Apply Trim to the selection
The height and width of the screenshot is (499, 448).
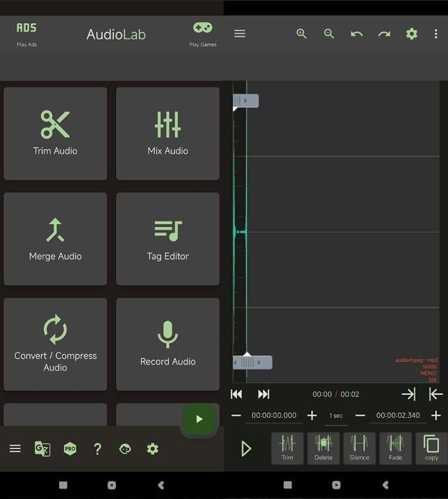coord(287,448)
